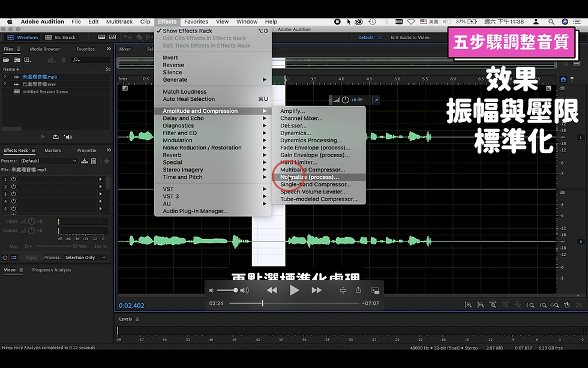Switch to Waveform editor view
This screenshot has height=368, width=588.
coord(23,37)
